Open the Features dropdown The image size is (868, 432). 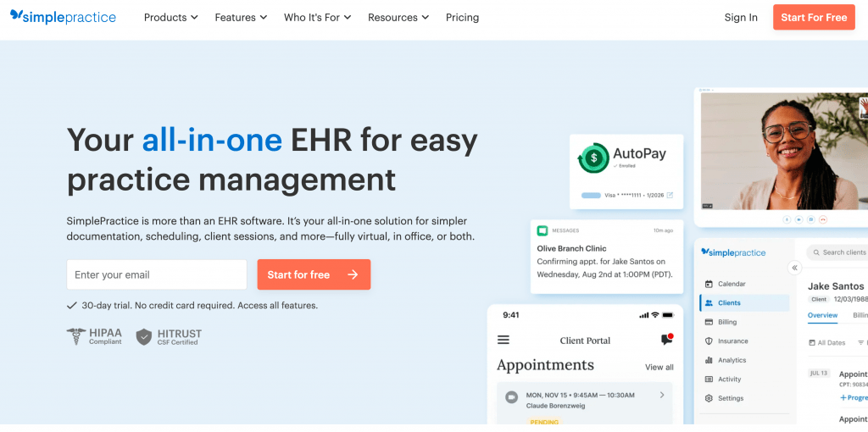[x=241, y=17]
